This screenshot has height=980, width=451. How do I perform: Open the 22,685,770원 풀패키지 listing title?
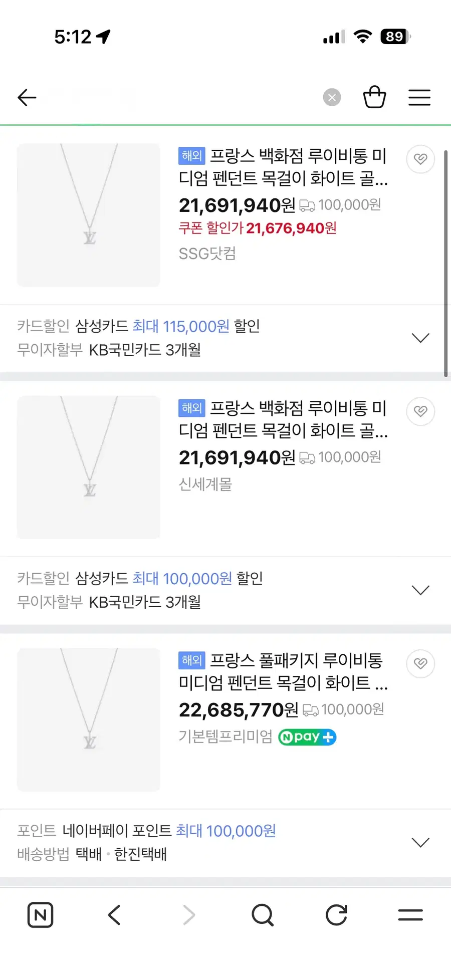[x=283, y=671]
